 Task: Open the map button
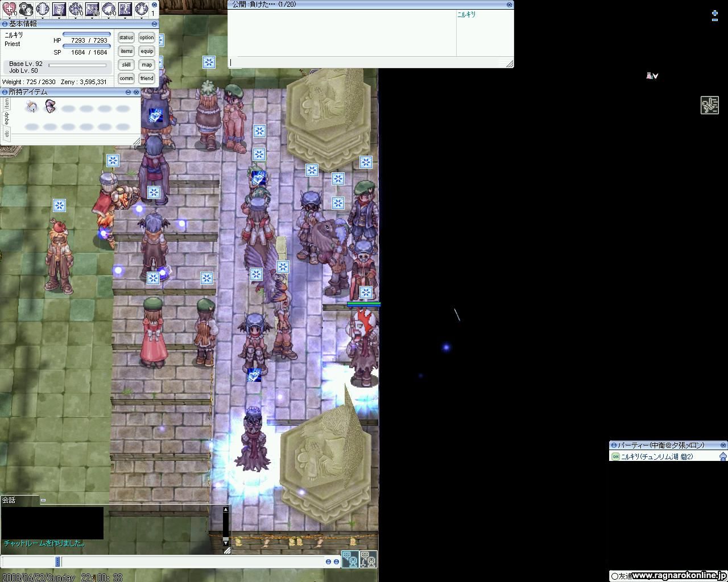147,65
